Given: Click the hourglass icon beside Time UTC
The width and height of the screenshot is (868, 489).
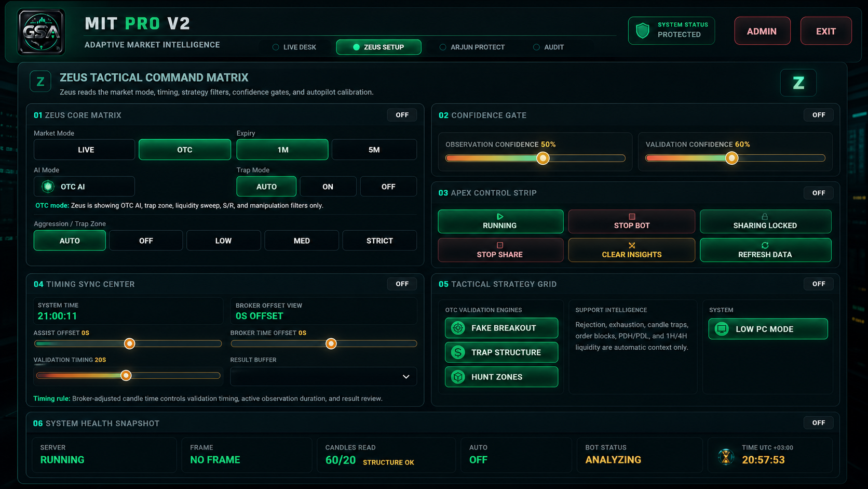Looking at the screenshot, I should 726,456.
